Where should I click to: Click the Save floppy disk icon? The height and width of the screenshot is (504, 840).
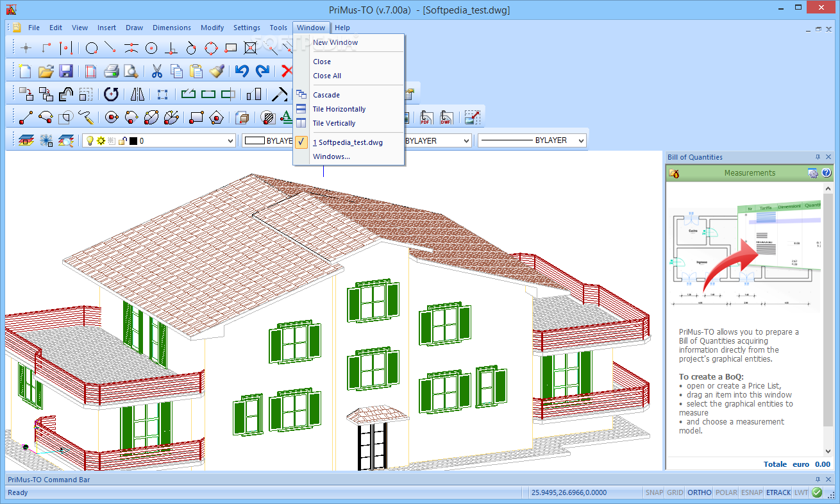coord(65,71)
